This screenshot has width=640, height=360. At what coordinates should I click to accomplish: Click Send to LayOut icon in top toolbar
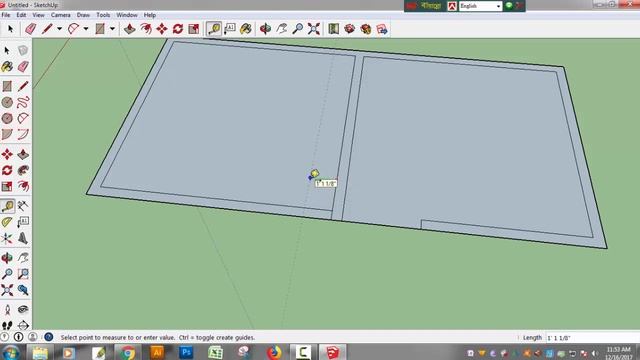(382, 29)
